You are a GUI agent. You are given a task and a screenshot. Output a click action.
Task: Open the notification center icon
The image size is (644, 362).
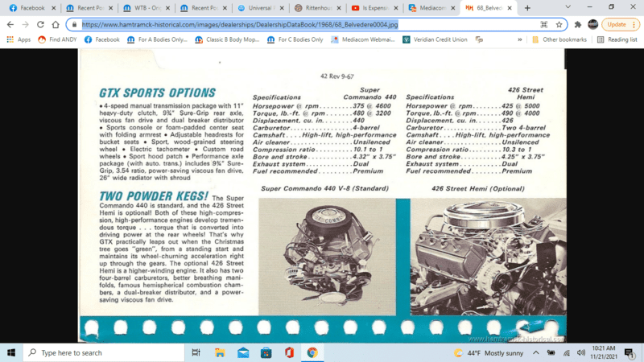pos(629,352)
